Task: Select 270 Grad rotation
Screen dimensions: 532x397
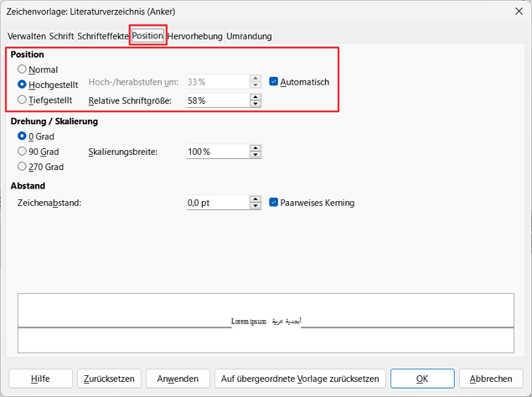Action: (x=23, y=167)
